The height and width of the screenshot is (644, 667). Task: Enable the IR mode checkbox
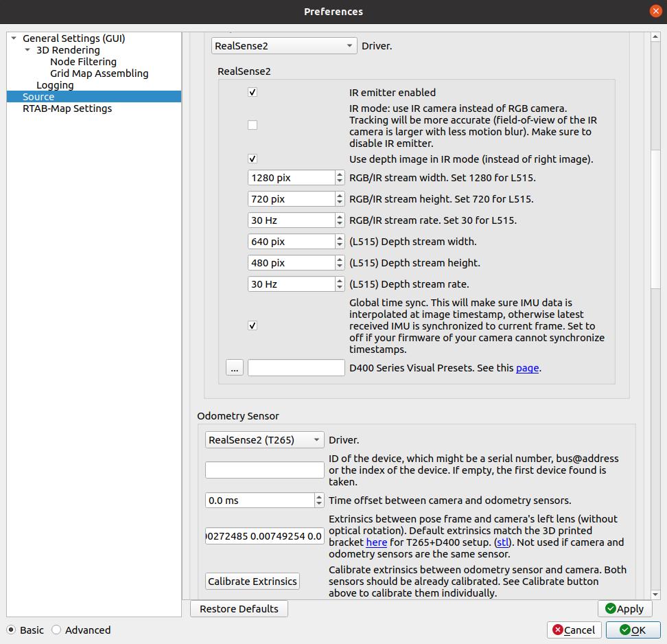pos(253,125)
